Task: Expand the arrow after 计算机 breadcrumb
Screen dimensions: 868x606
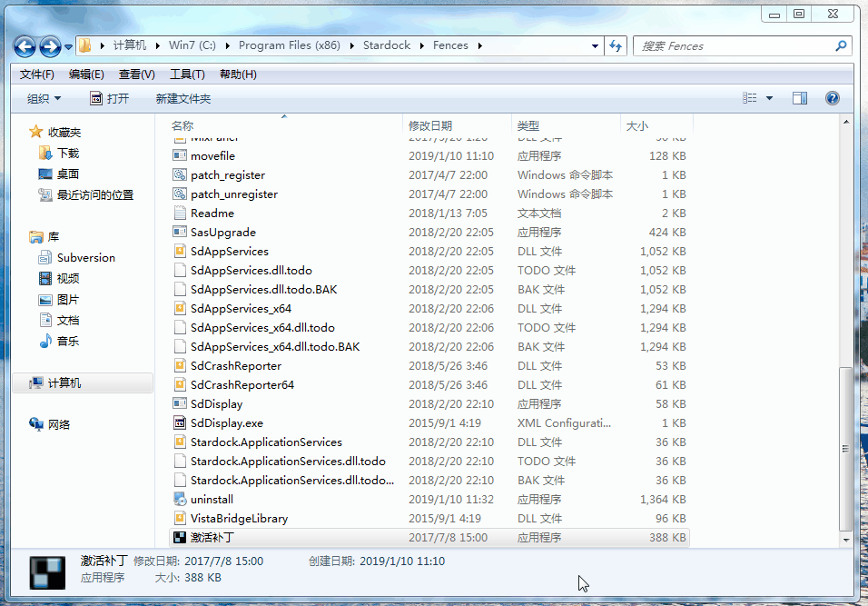Action: coord(158,45)
